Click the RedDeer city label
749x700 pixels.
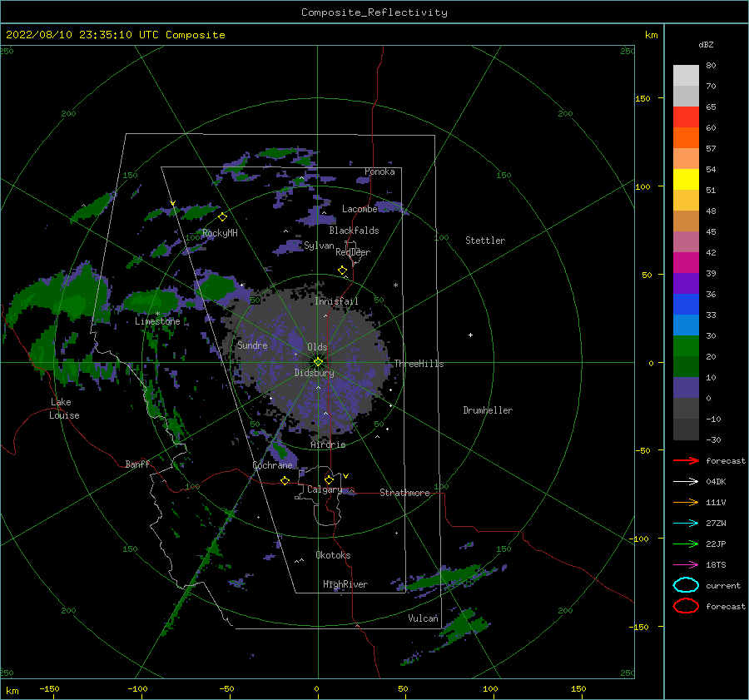point(353,252)
